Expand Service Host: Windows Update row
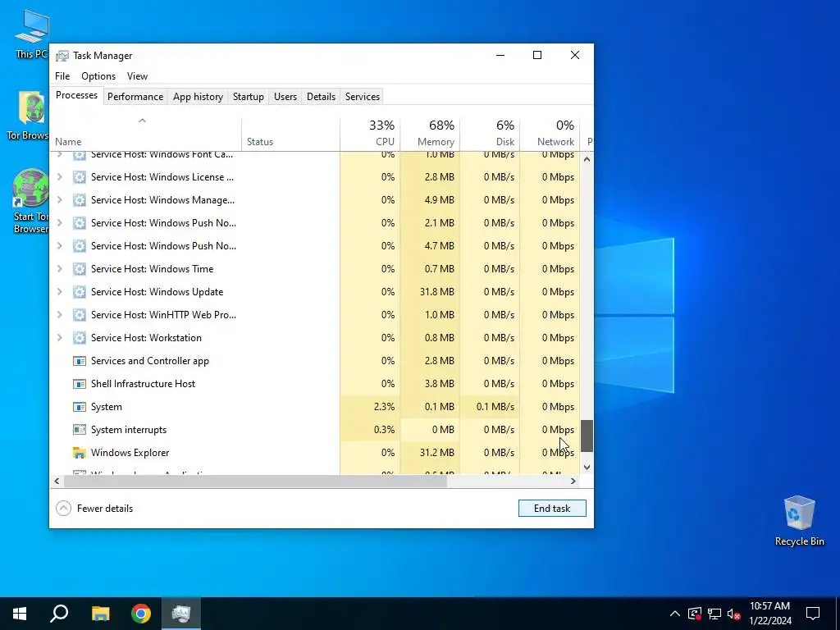Image resolution: width=840 pixels, height=630 pixels. pyautogui.click(x=59, y=292)
